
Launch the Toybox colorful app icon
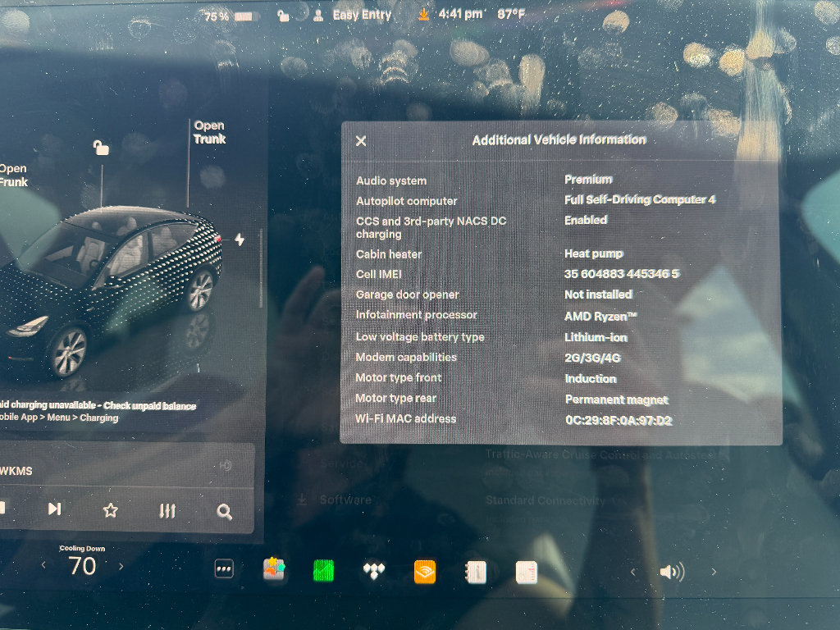coord(274,569)
